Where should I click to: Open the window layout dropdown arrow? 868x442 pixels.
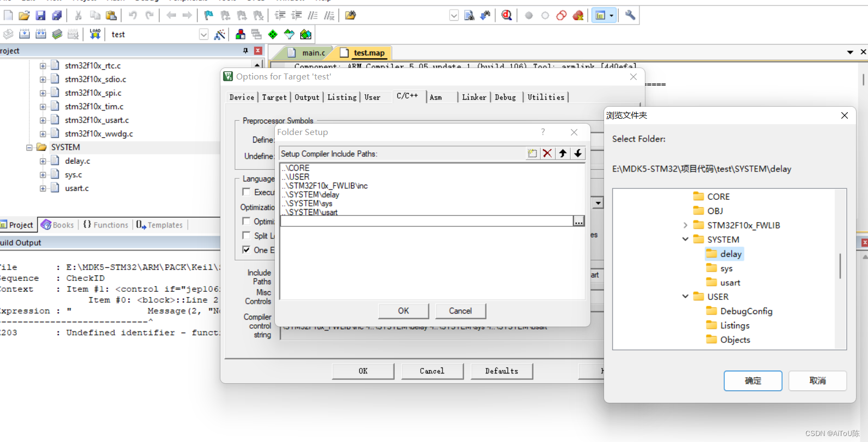pos(612,16)
